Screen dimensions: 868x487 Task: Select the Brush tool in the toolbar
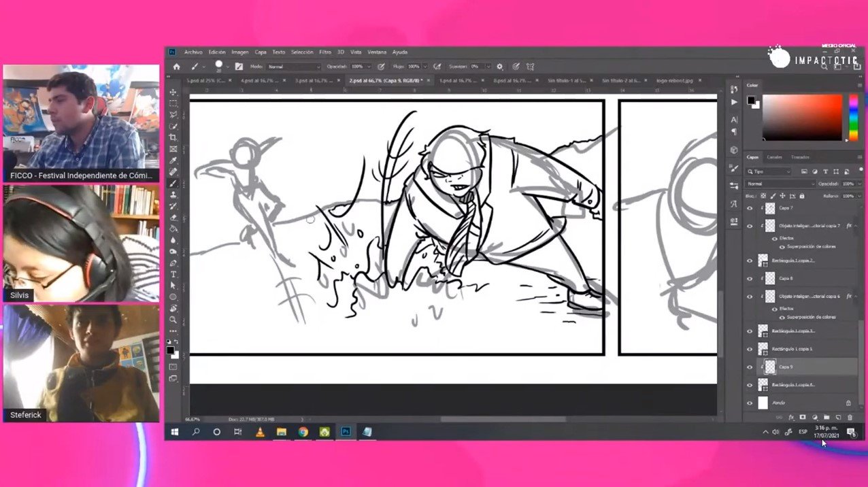click(173, 183)
